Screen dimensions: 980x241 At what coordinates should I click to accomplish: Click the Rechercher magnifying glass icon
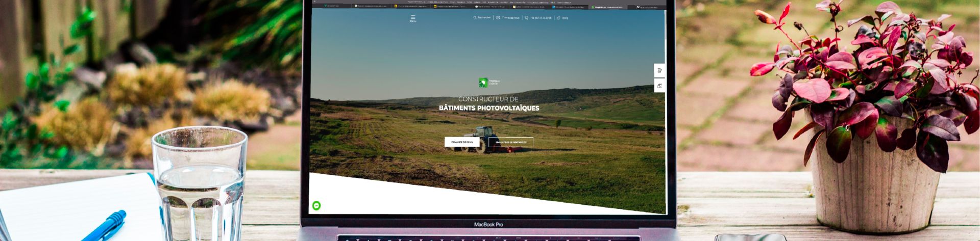475,18
